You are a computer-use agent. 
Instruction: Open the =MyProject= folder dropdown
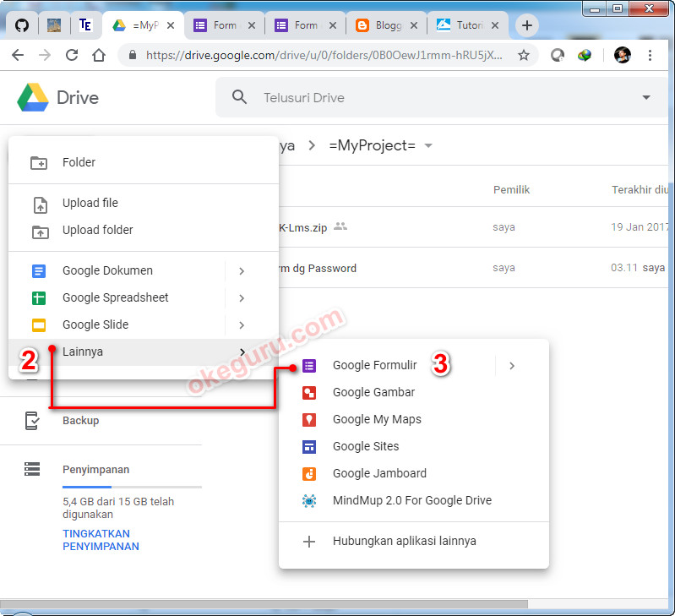pyautogui.click(x=428, y=146)
